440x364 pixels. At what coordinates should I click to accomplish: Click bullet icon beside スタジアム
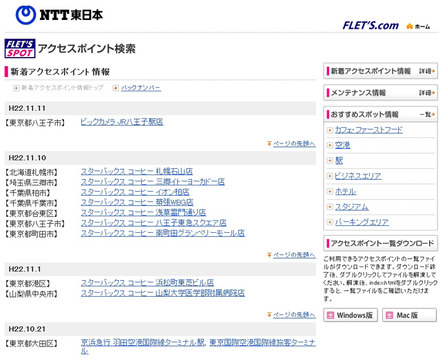point(330,207)
